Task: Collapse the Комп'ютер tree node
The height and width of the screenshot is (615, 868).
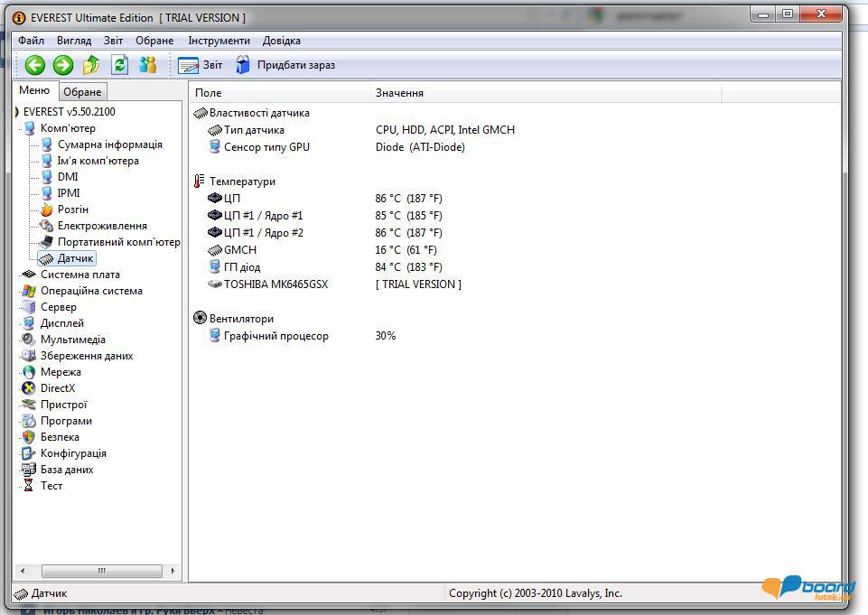Action: click(x=67, y=128)
